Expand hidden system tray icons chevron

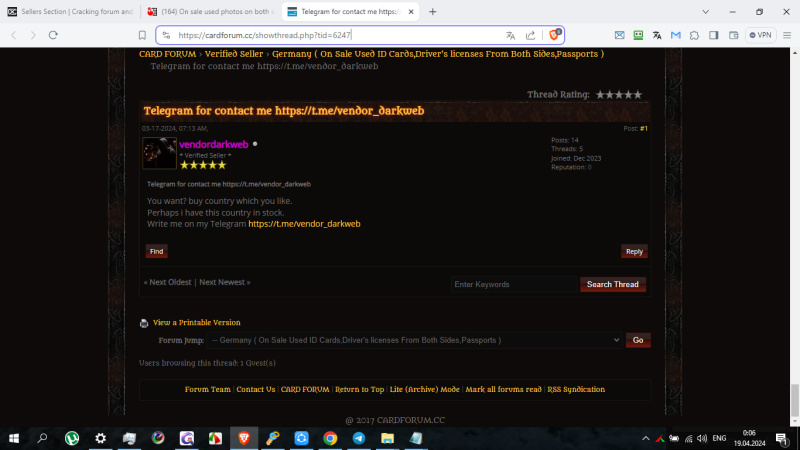(645, 438)
